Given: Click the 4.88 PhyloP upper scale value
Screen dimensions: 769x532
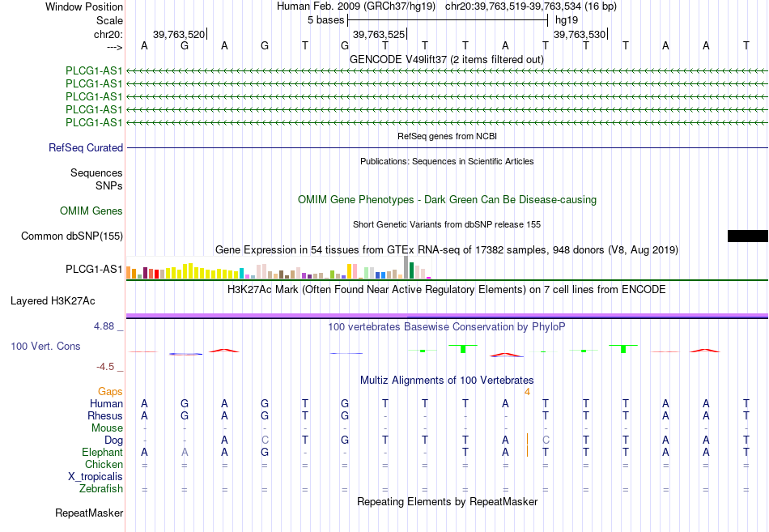Looking at the screenshot, I should point(104,326).
